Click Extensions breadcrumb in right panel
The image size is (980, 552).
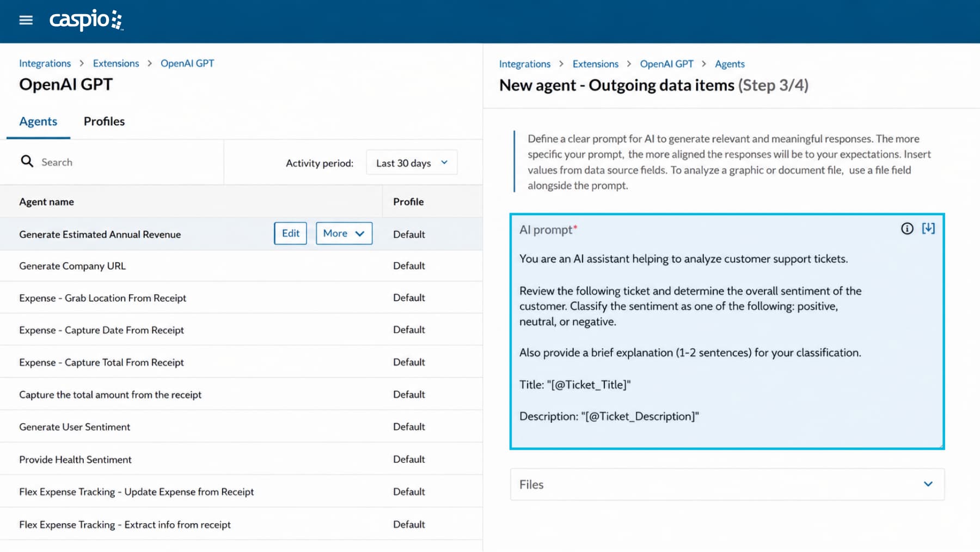(x=596, y=64)
